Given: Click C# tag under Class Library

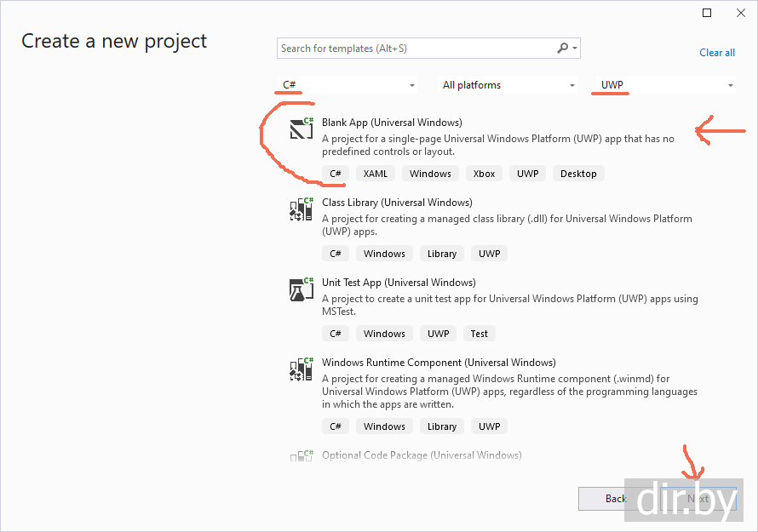Looking at the screenshot, I should tap(336, 254).
